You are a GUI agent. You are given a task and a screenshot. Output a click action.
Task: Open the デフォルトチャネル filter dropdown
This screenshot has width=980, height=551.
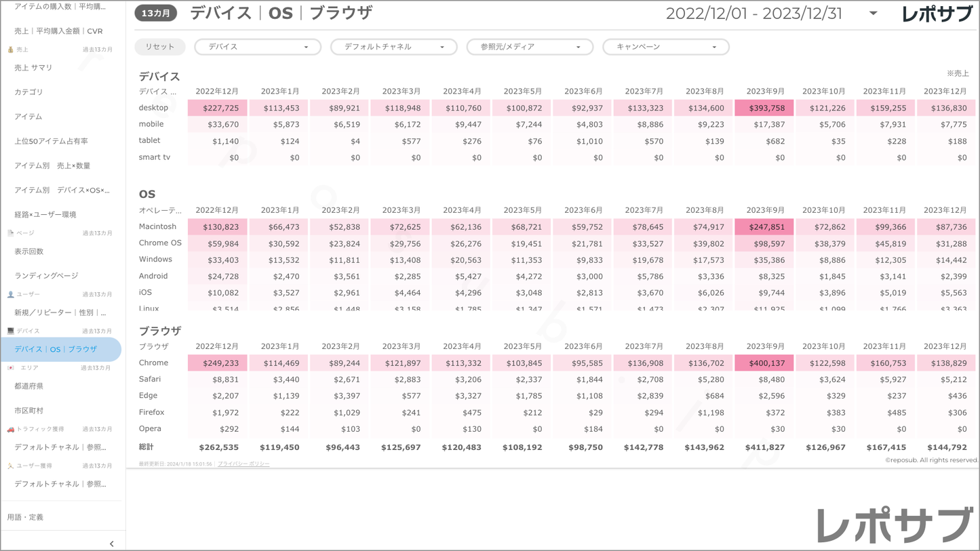pyautogui.click(x=393, y=47)
